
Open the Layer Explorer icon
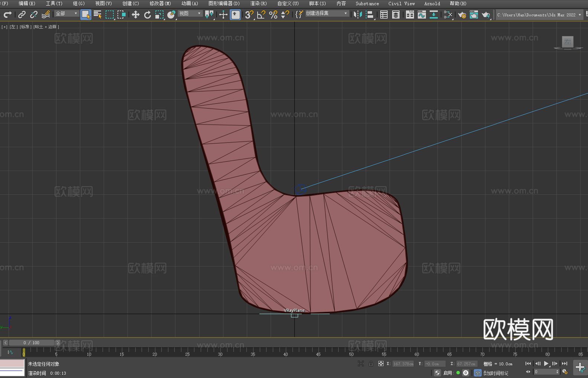[x=396, y=14]
